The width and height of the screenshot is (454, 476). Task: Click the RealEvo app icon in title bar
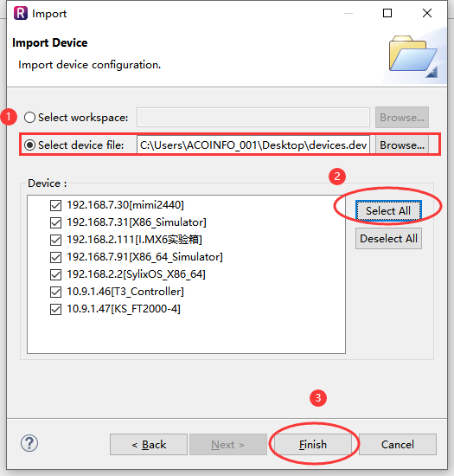click(x=20, y=13)
